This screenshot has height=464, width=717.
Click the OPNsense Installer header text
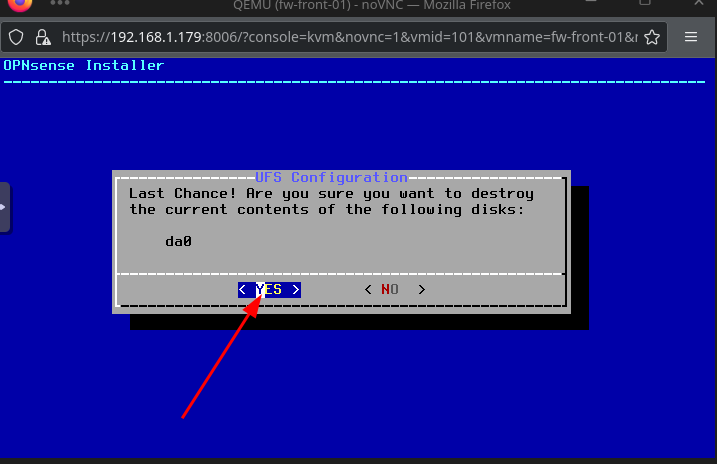[x=84, y=65]
